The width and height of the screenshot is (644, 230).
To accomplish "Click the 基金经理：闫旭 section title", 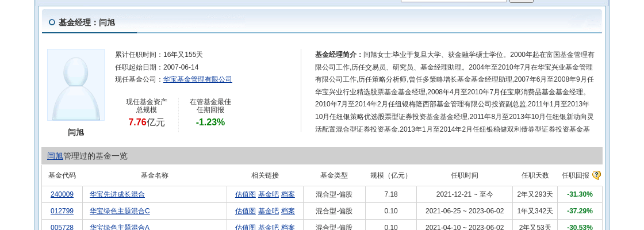I will (87, 22).
